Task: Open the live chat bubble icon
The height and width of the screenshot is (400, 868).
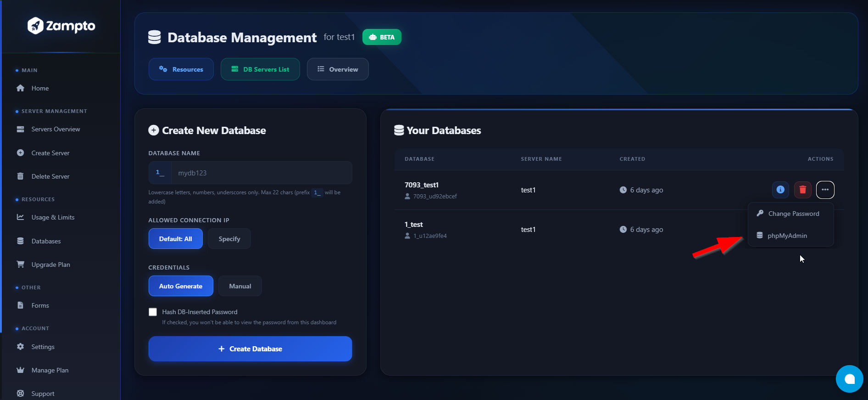Action: pos(849,379)
